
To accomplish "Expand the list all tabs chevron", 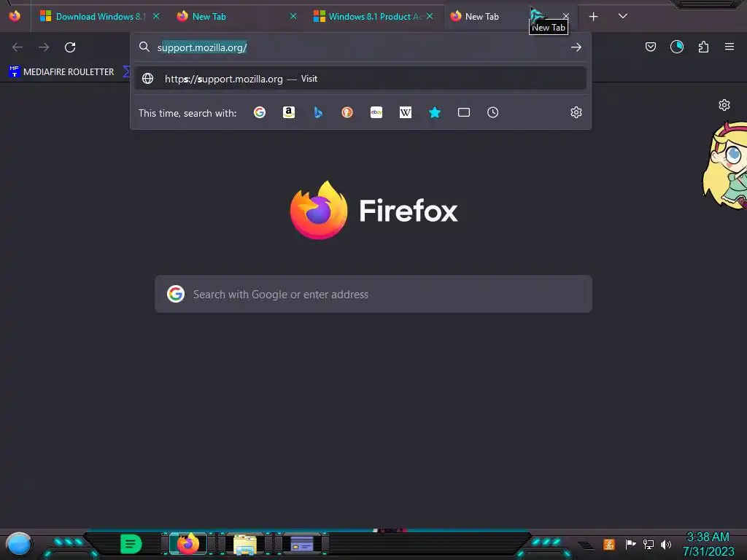I will click(x=623, y=16).
